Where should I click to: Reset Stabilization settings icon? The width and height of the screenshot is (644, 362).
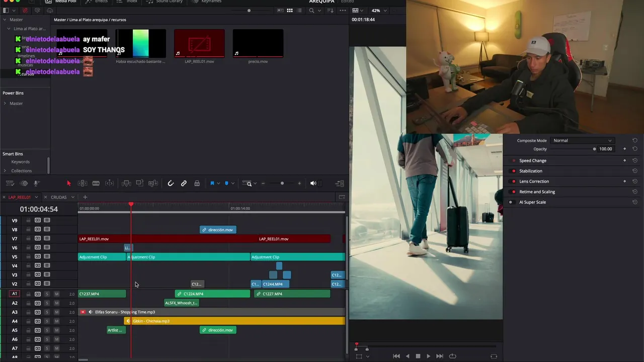point(635,171)
